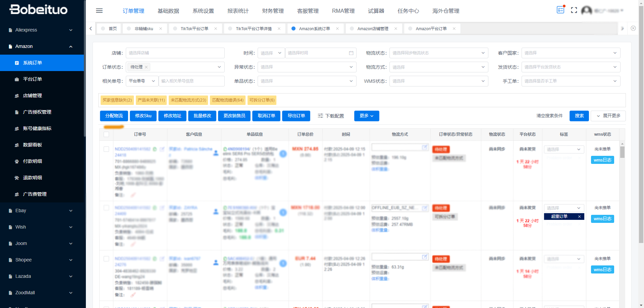This screenshot has width=644, height=308.
Task: Click the 未匹配物流方式(23) filter tag
Action: pos(188,100)
